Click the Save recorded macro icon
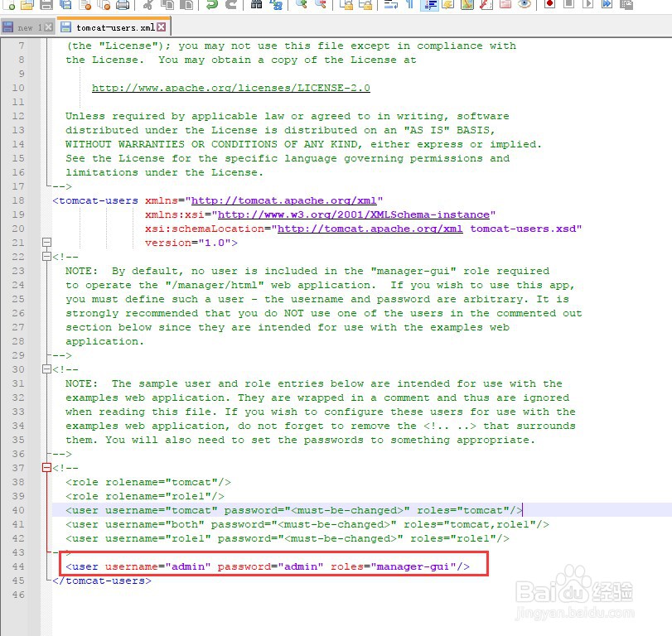 tap(626, 4)
